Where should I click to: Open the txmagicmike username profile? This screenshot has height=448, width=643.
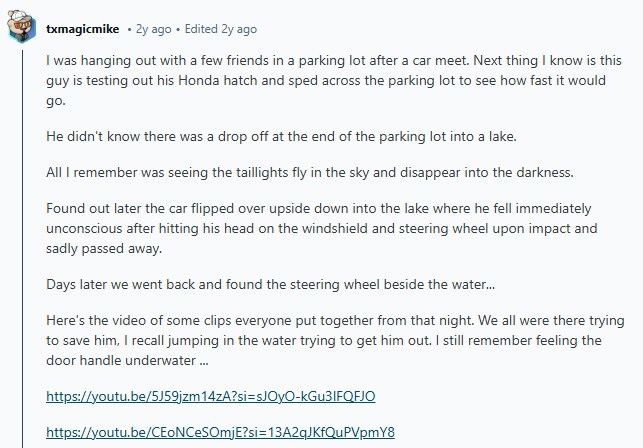pyautogui.click(x=83, y=29)
